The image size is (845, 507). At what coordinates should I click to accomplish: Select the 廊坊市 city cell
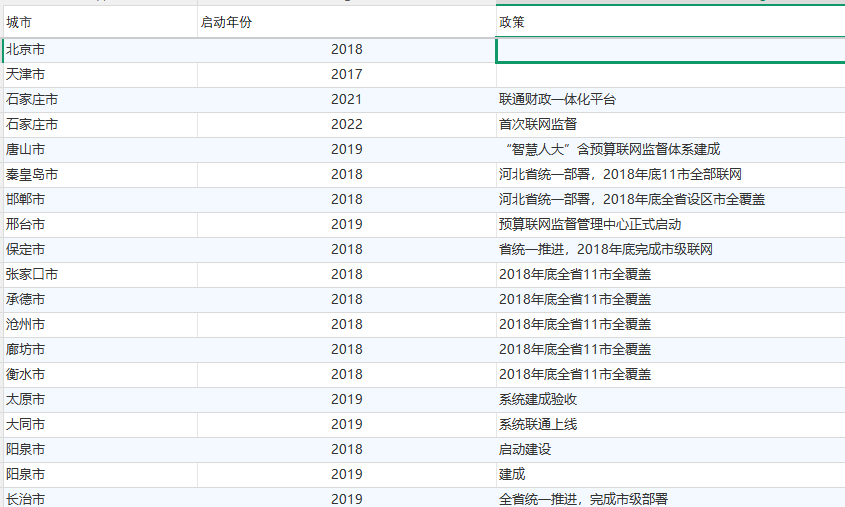coord(100,350)
